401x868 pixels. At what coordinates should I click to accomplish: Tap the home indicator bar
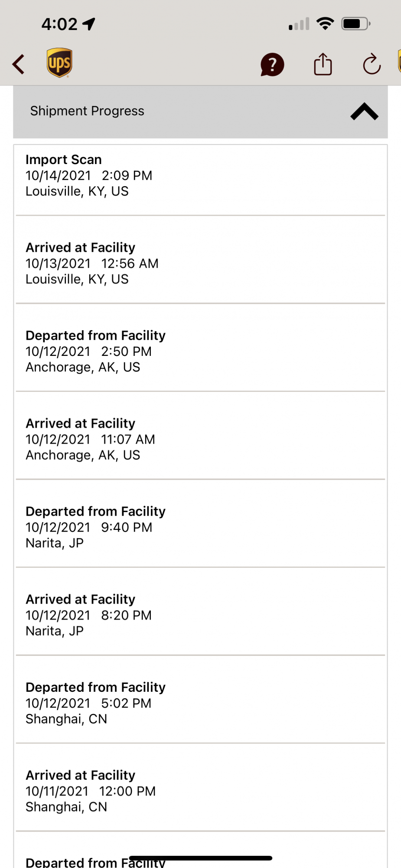[x=200, y=858]
